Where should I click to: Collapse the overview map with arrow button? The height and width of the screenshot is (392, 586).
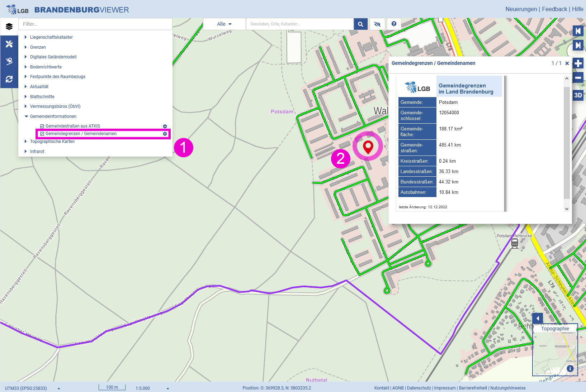coord(537,318)
